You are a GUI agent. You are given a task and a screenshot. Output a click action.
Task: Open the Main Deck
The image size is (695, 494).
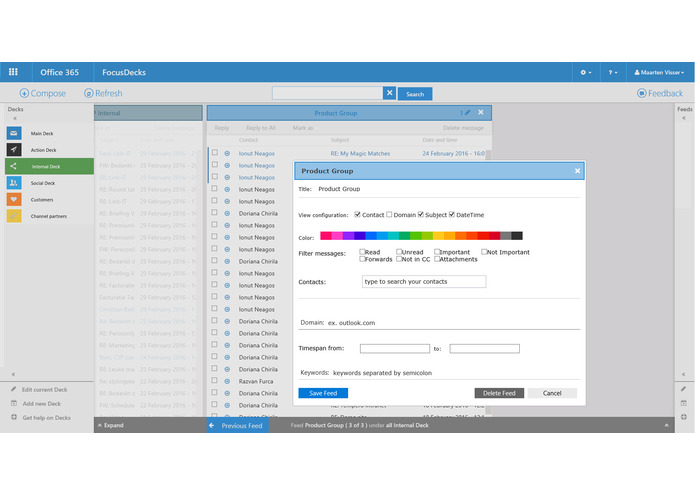click(49, 133)
